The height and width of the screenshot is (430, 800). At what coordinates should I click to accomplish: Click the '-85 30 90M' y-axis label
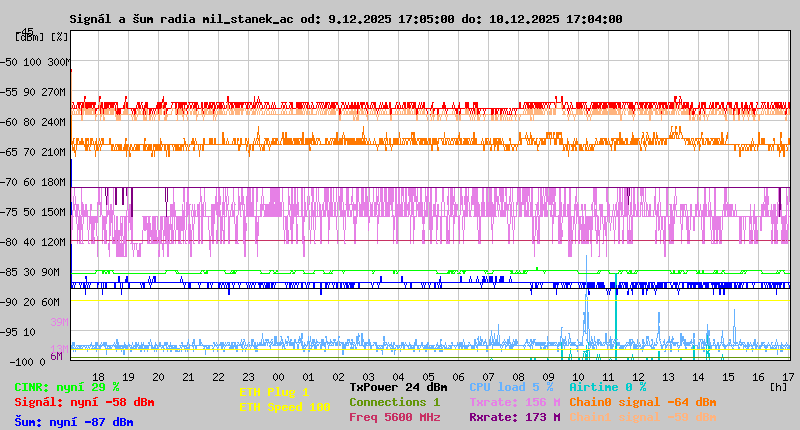tap(30, 272)
